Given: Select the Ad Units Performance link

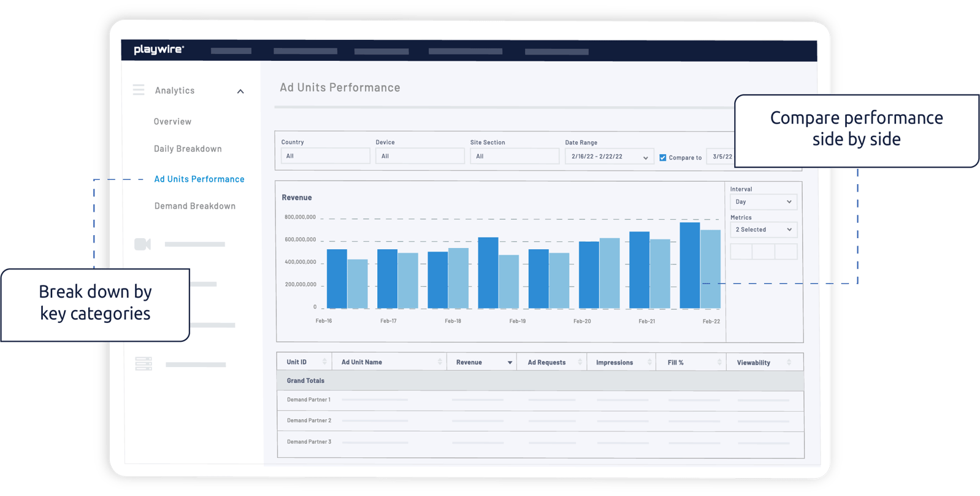Looking at the screenshot, I should tap(199, 179).
